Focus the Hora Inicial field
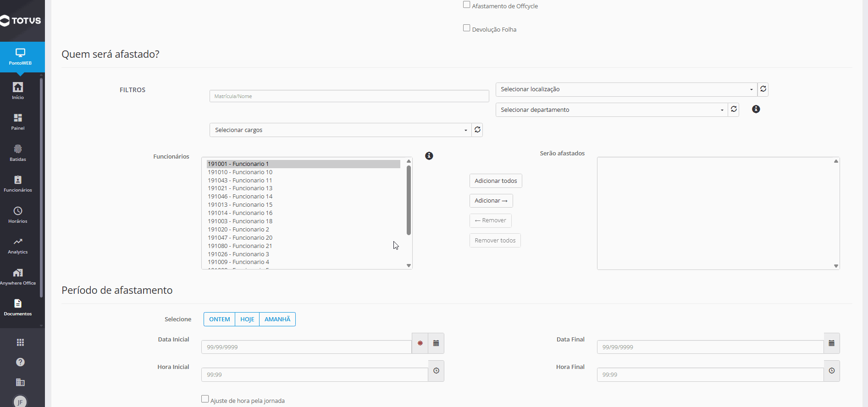Viewport: 868px width, 407px height. click(x=315, y=374)
